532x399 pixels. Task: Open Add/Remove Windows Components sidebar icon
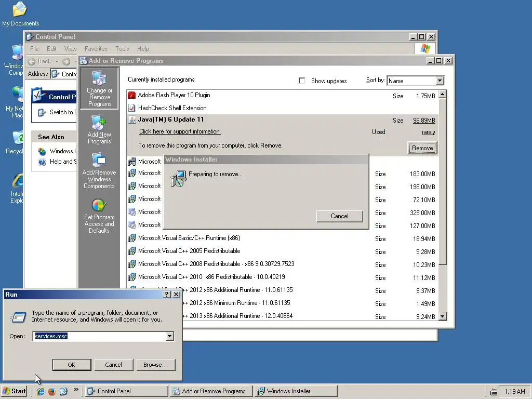point(99,170)
